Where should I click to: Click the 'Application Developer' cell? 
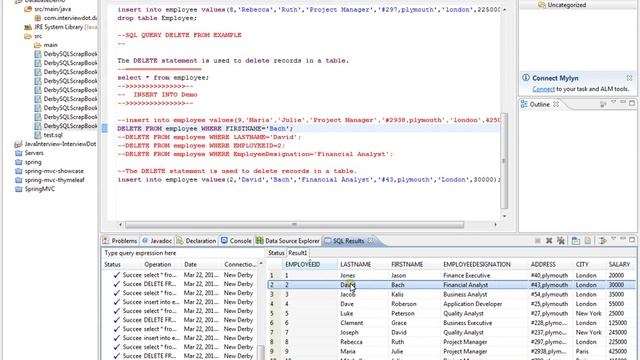click(x=484, y=304)
